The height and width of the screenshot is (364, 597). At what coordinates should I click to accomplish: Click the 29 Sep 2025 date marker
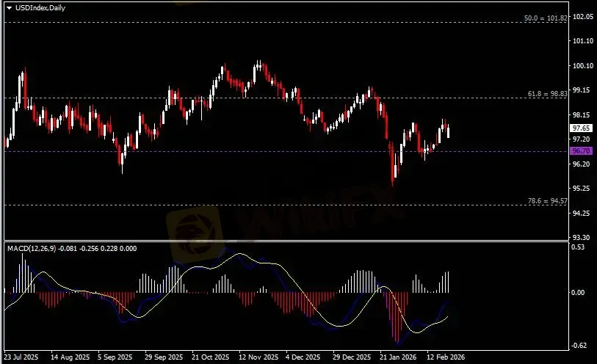[x=164, y=357]
